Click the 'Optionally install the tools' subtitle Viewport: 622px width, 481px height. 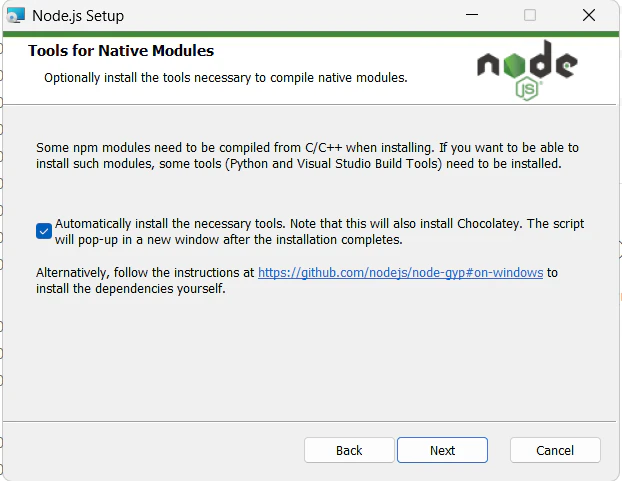tap(226, 78)
